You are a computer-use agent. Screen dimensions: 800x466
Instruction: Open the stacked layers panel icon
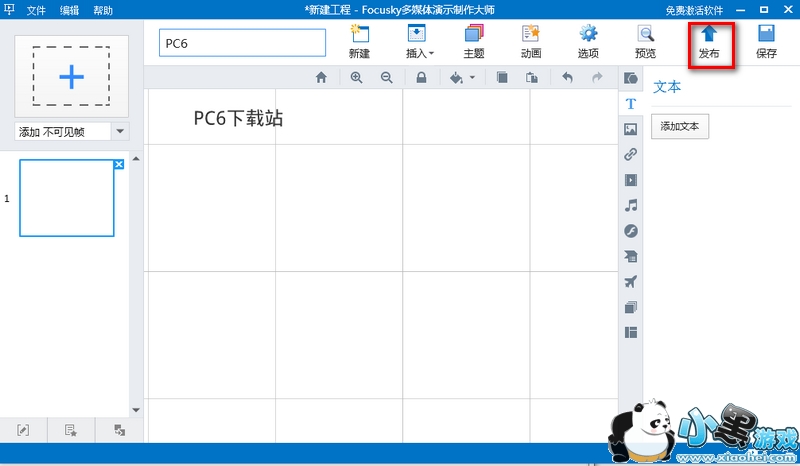631,307
